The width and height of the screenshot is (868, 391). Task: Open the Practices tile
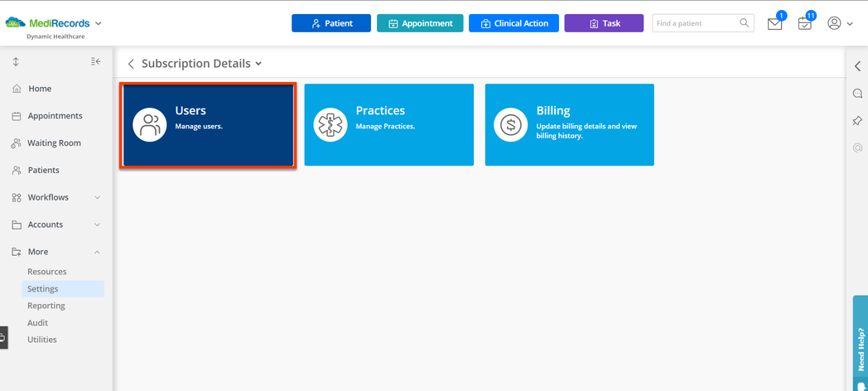pyautogui.click(x=389, y=124)
